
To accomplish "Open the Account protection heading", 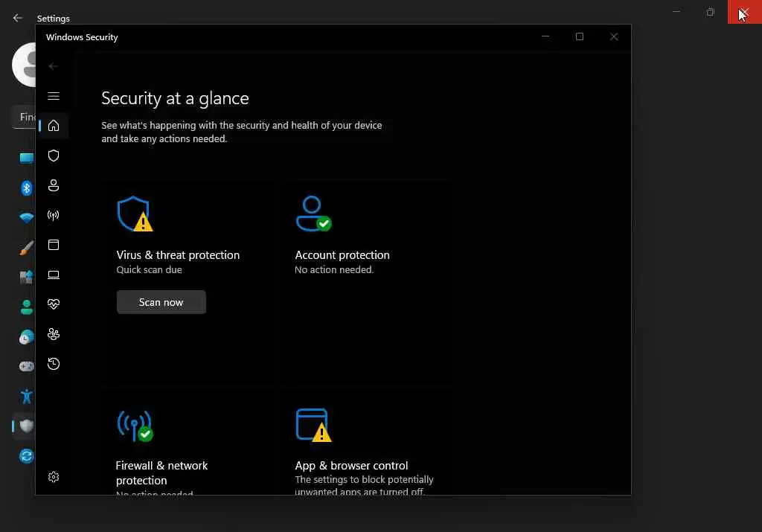I will [x=342, y=255].
